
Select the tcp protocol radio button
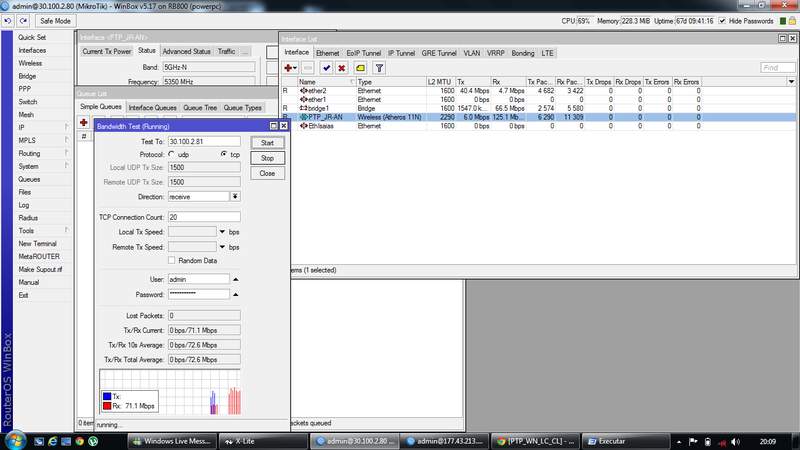click(222, 155)
